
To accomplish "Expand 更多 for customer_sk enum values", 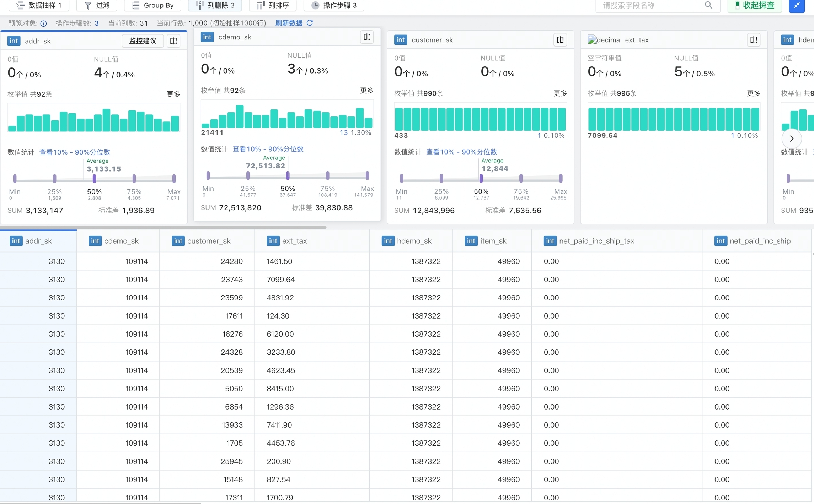I will point(560,93).
